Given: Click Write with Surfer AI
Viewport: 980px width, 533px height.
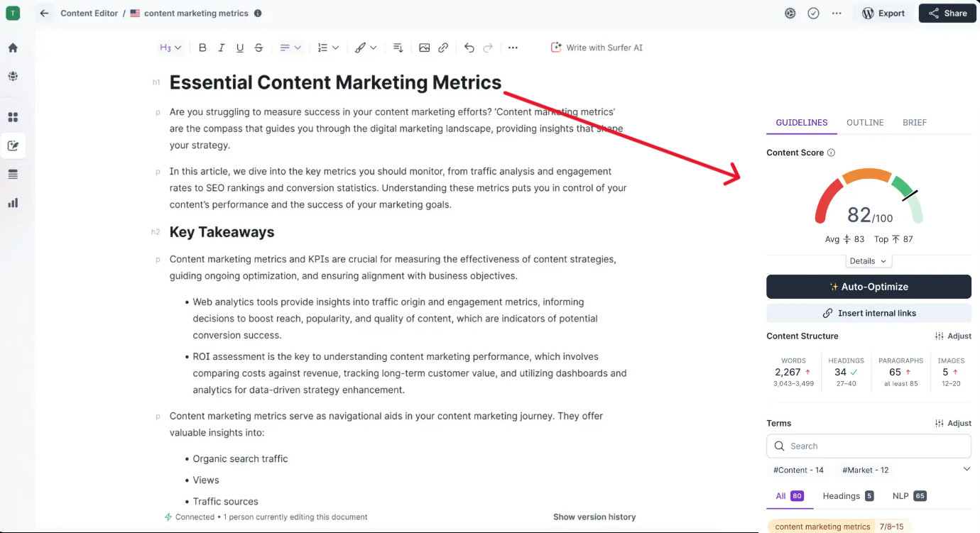Looking at the screenshot, I should tap(597, 48).
